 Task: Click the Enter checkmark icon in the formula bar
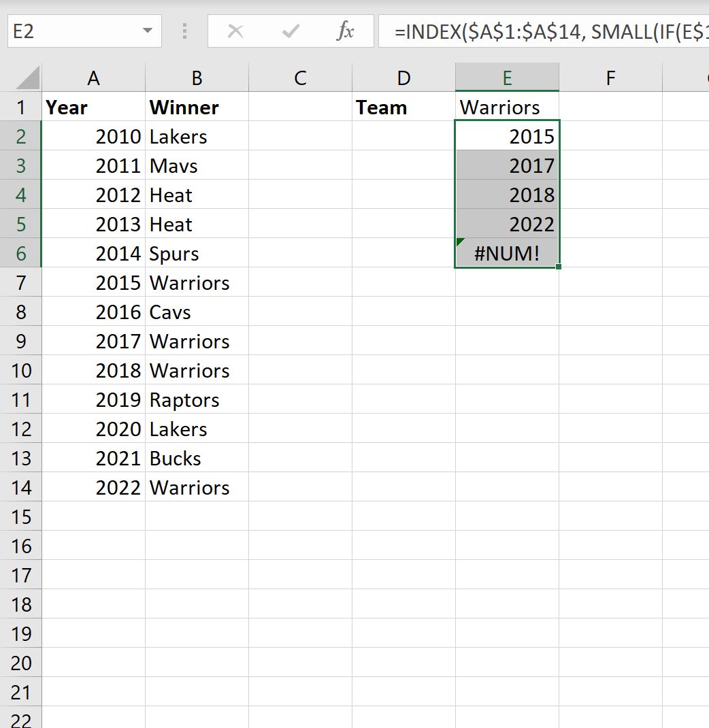point(291,31)
